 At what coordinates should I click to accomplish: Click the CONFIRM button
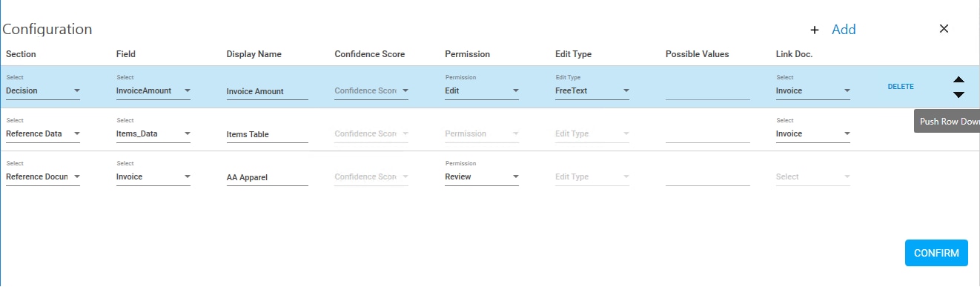(x=936, y=253)
